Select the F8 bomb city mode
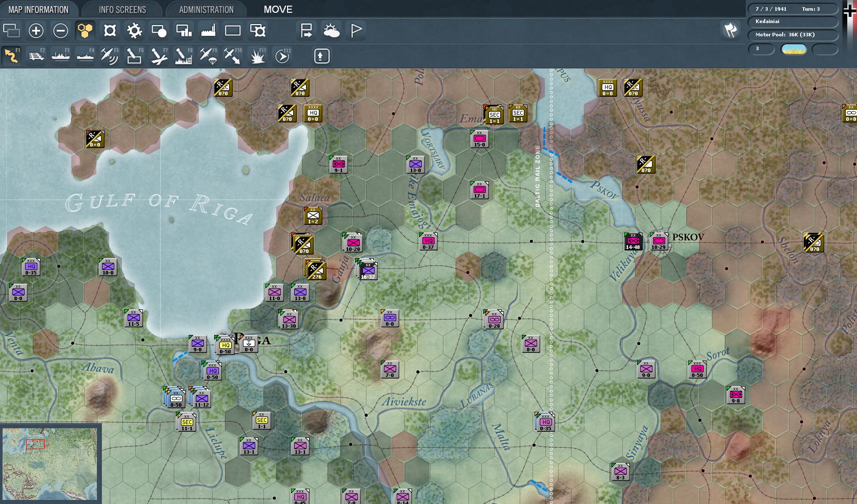This screenshot has height=504, width=857. click(183, 56)
